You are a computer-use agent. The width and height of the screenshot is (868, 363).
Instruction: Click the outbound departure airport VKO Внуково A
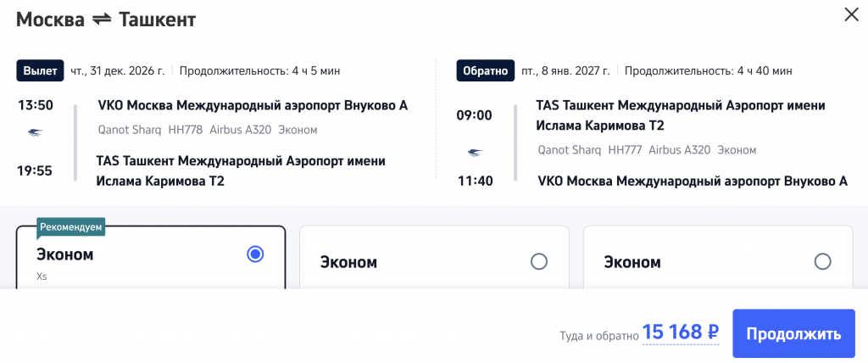coord(253,106)
